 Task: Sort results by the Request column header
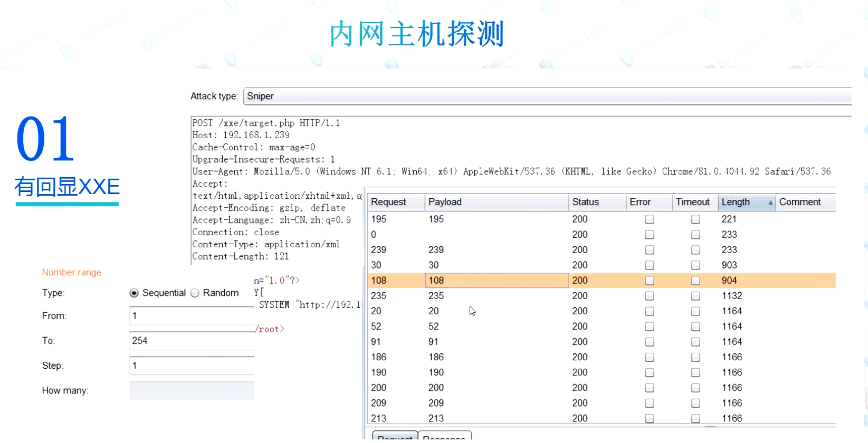(x=396, y=202)
